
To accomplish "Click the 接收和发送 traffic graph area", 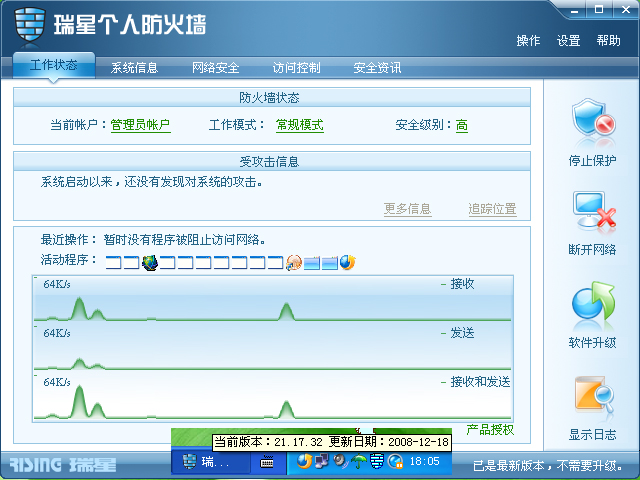I will point(273,397).
